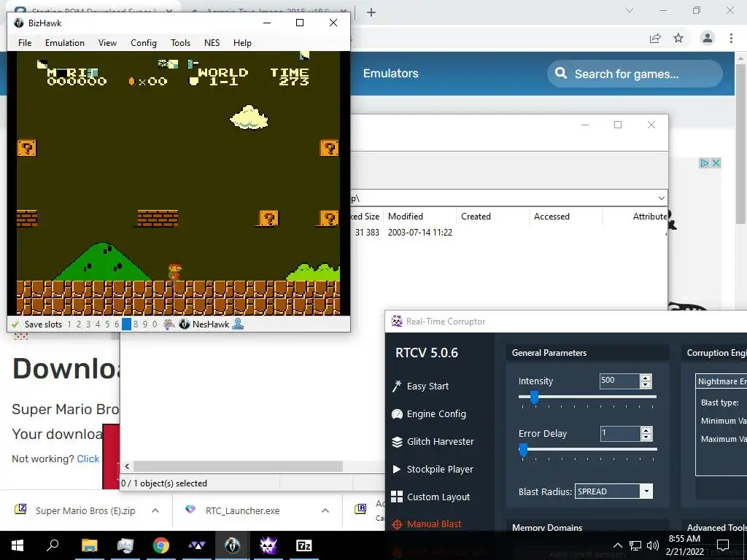Expand the 7-Zip address path dropdown
This screenshot has height=560, width=747.
click(x=661, y=198)
